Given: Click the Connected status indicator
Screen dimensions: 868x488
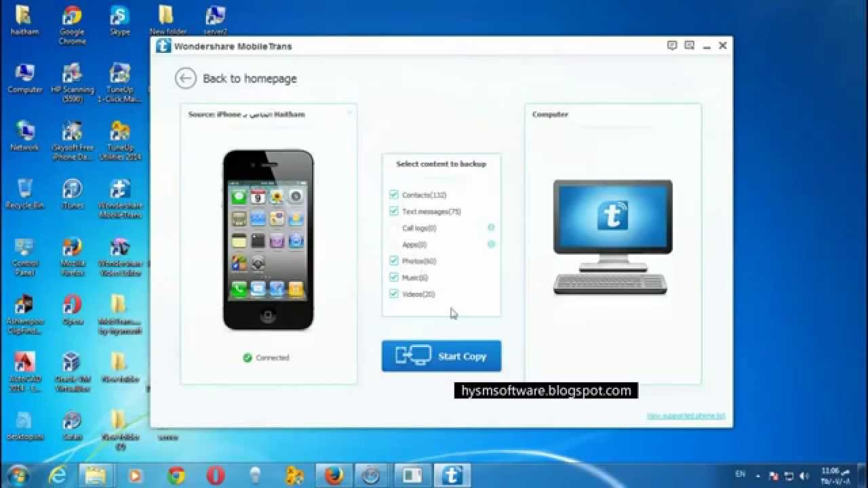Looking at the screenshot, I should click(267, 357).
